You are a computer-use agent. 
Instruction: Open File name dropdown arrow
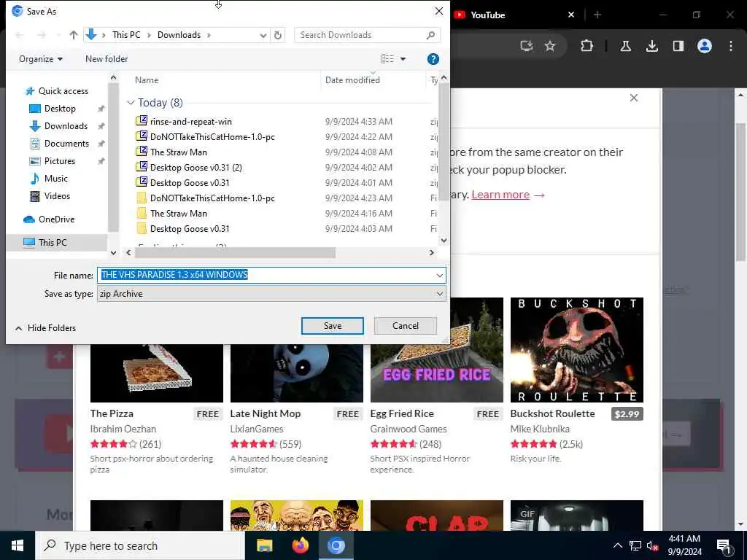click(439, 275)
